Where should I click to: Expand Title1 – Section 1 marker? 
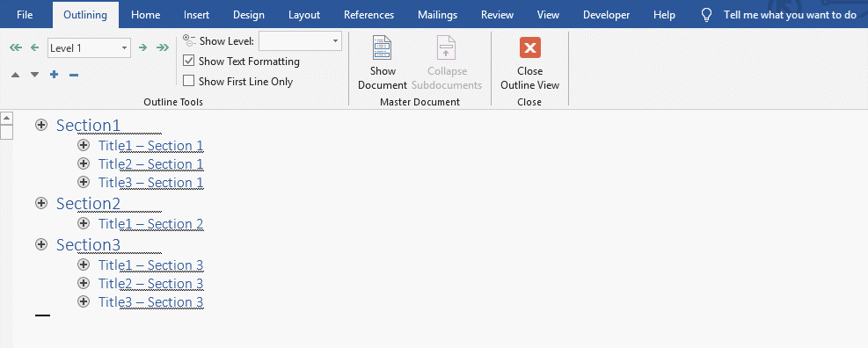[83, 146]
